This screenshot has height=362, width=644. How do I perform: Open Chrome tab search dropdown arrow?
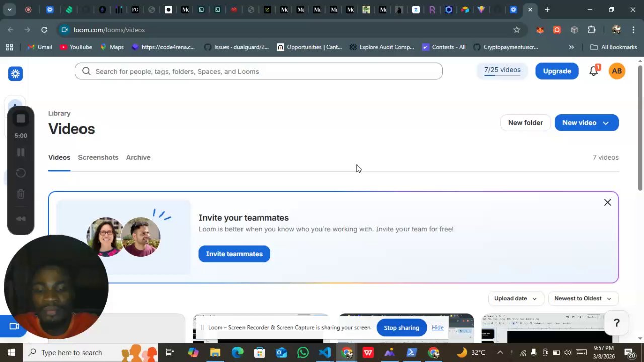click(9, 9)
